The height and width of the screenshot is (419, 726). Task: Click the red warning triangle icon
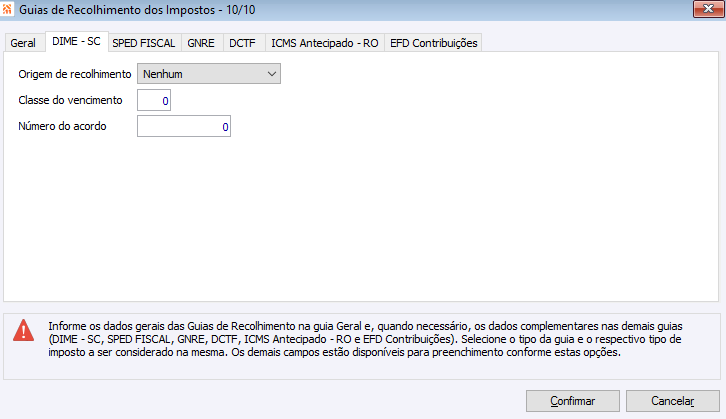pos(24,333)
